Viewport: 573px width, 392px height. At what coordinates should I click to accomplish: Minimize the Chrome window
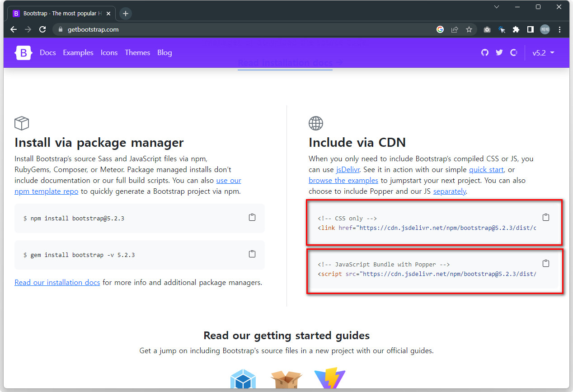[517, 7]
